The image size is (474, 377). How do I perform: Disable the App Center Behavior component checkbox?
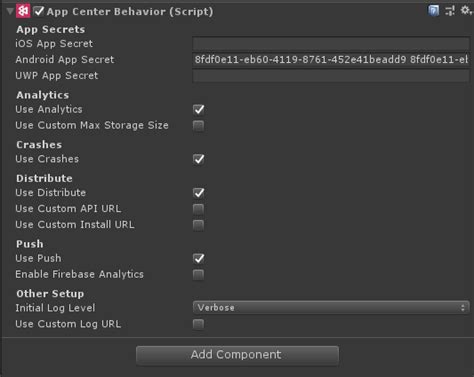point(39,11)
